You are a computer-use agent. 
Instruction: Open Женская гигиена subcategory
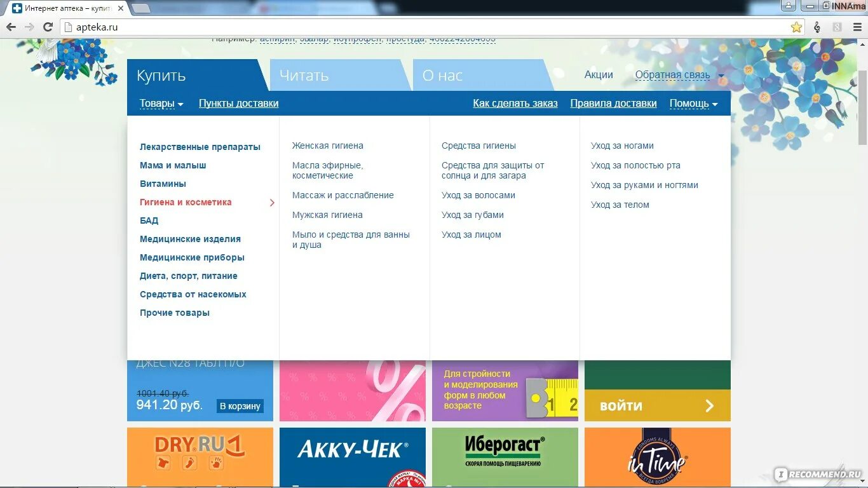click(328, 146)
